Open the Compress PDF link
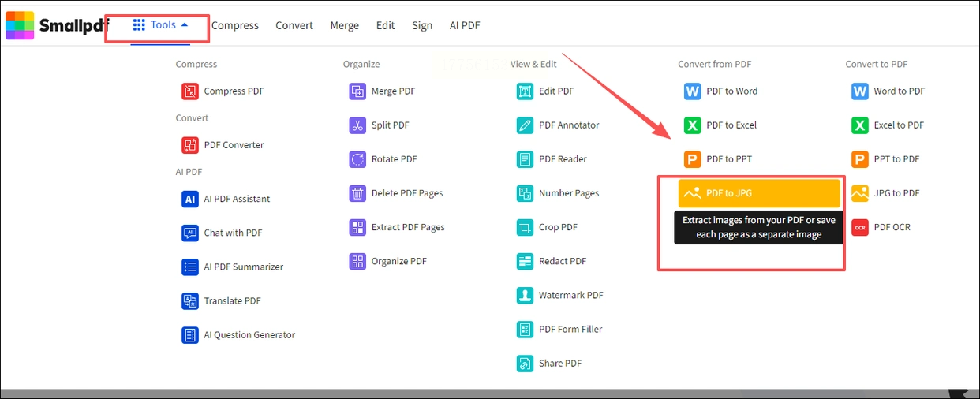Screen dimensions: 980x399 click(234, 91)
